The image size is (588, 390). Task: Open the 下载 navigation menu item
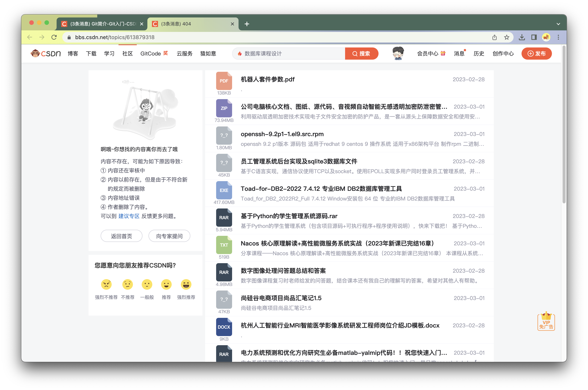[x=91, y=54]
